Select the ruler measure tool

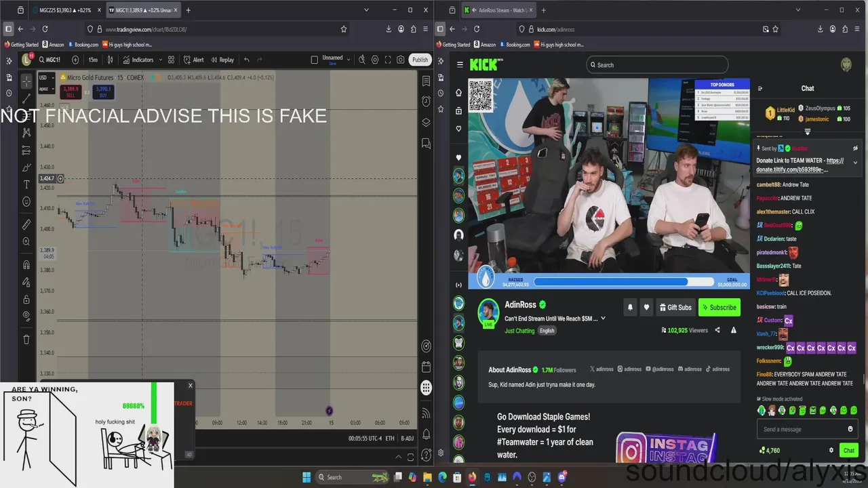pyautogui.click(x=26, y=224)
